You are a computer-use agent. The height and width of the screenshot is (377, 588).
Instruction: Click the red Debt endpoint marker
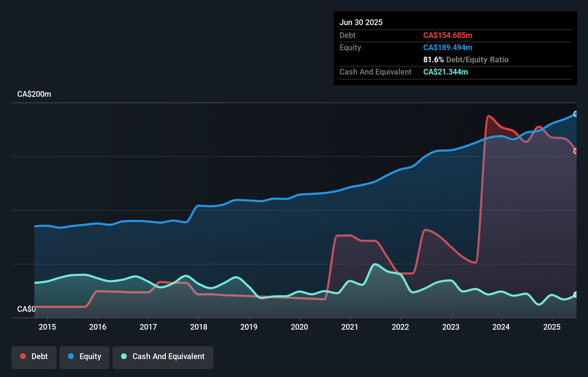[x=575, y=151]
